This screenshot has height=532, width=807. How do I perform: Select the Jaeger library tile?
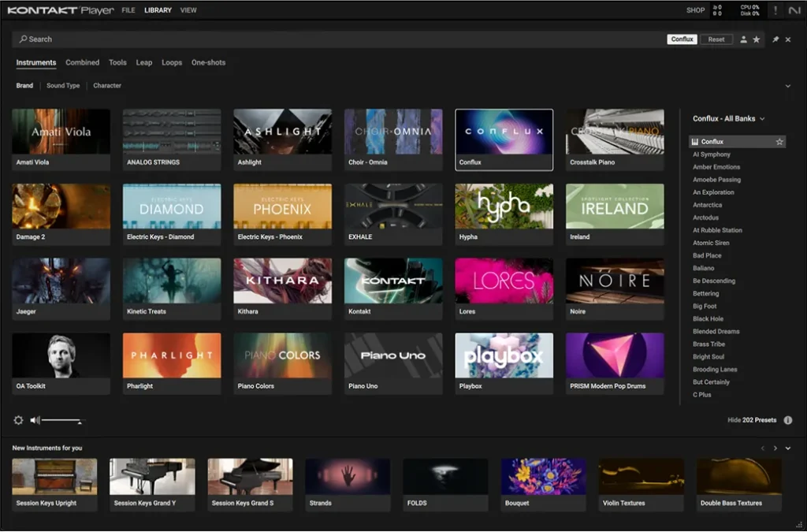pyautogui.click(x=61, y=289)
